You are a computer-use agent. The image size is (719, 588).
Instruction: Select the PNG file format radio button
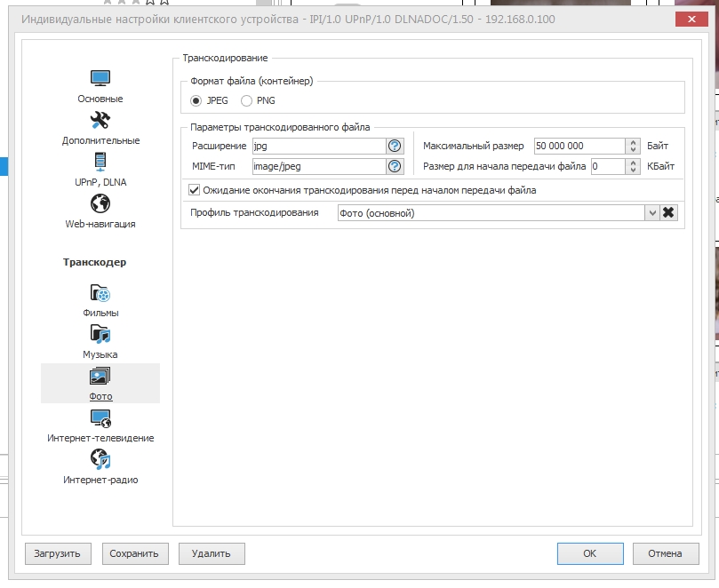click(x=246, y=101)
